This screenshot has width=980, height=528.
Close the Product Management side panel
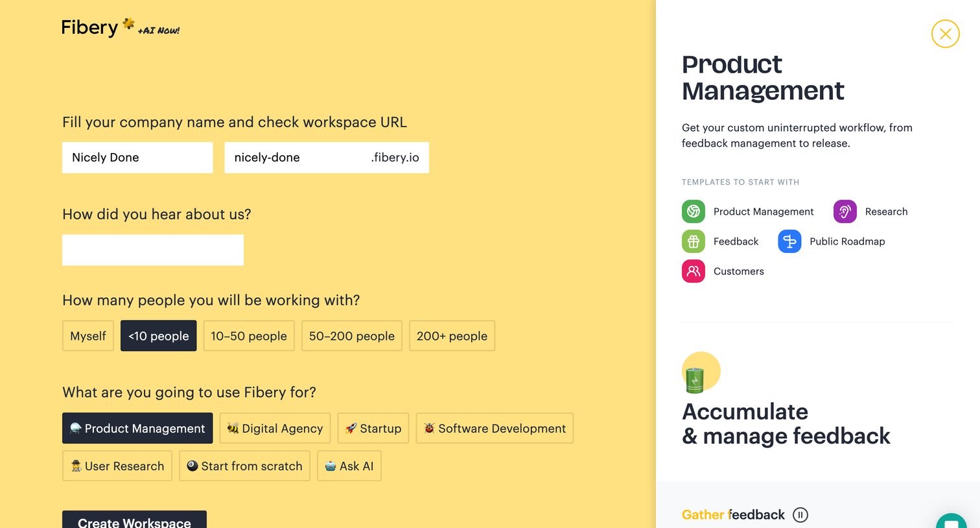(945, 34)
